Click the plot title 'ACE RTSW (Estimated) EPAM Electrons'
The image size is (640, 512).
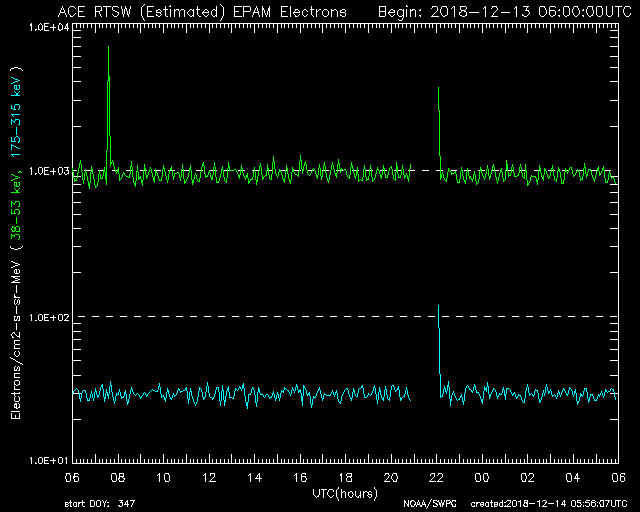point(202,12)
